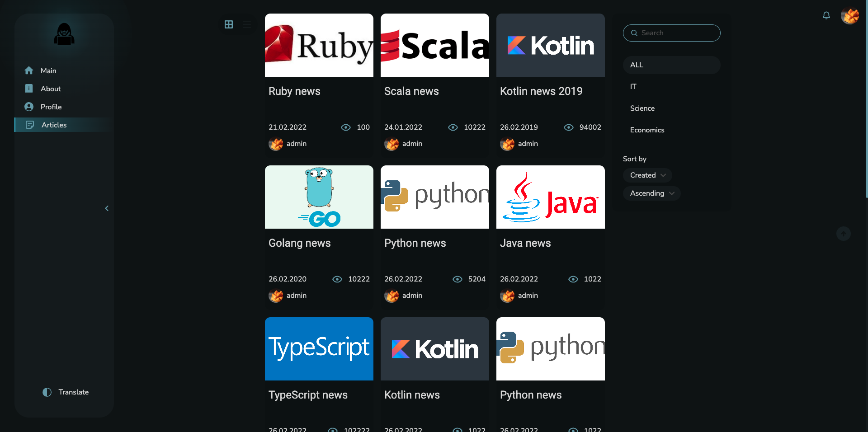Open the Java logo thumbnail
Image resolution: width=868 pixels, height=432 pixels.
point(551,197)
